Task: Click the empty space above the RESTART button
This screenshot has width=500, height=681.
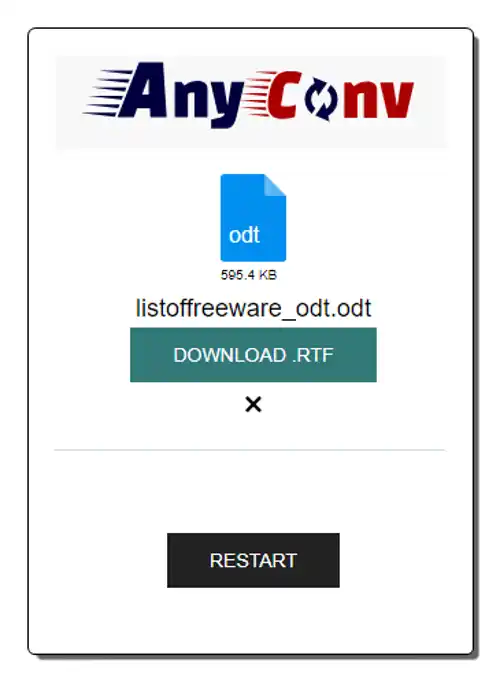Action: [x=253, y=493]
